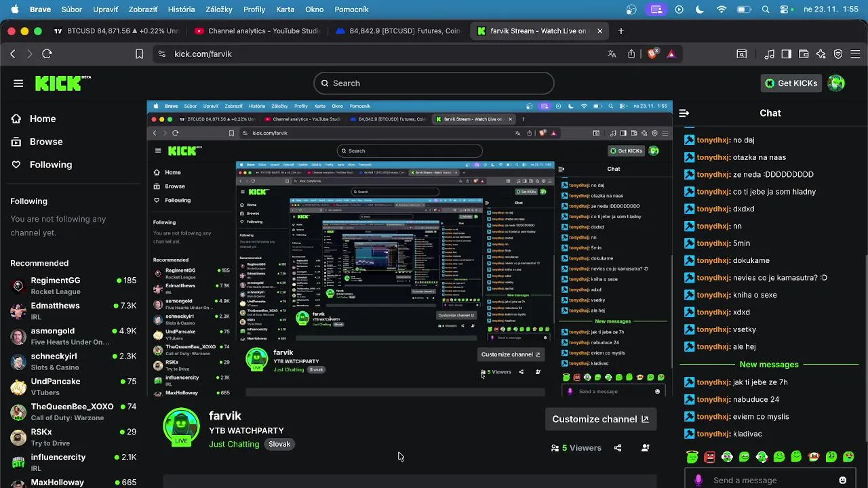Click New messages to jump down
The image size is (868, 488).
[x=769, y=365]
